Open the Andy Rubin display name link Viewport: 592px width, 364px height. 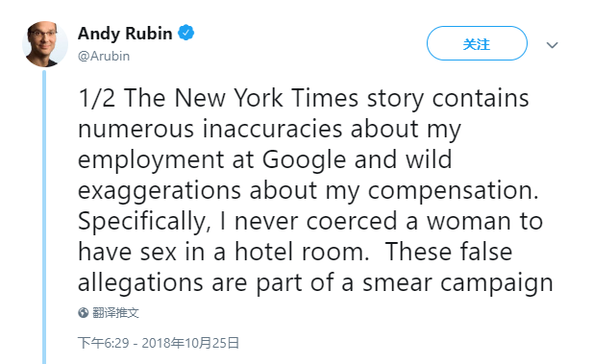pyautogui.click(x=125, y=34)
